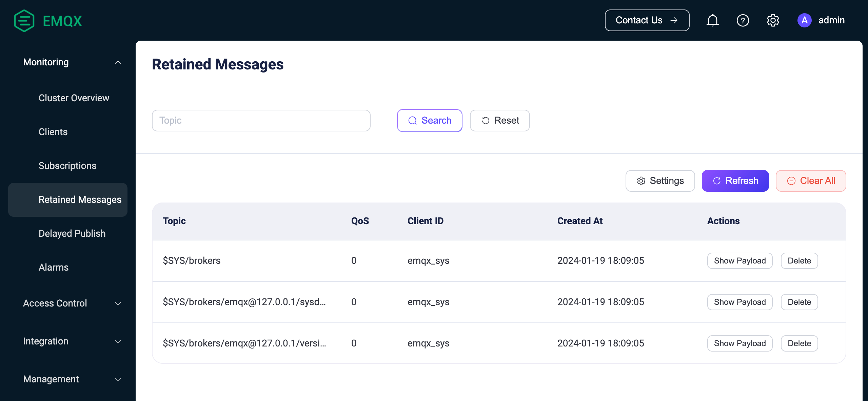Open the help question mark icon

(x=743, y=20)
